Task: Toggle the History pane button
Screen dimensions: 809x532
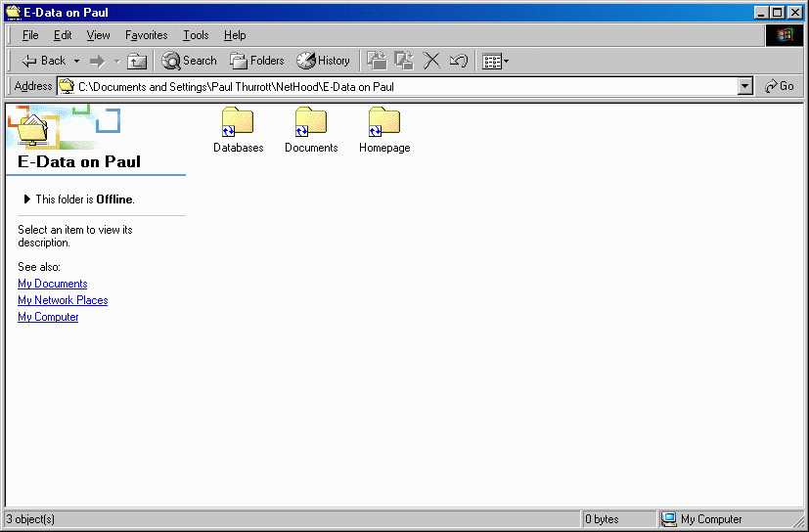Action: point(323,61)
